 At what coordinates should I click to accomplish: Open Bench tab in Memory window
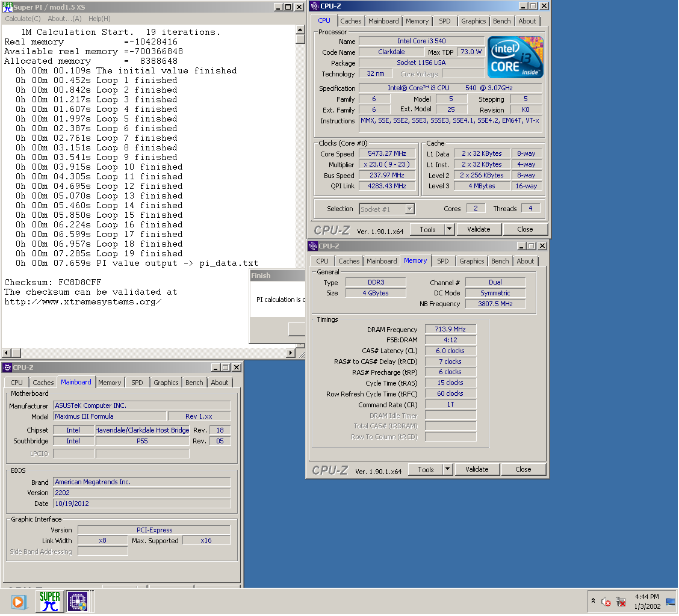point(500,261)
